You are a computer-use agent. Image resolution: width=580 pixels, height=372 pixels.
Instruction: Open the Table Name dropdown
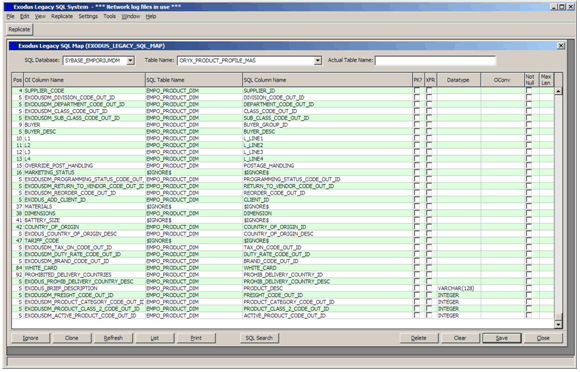pyautogui.click(x=317, y=61)
